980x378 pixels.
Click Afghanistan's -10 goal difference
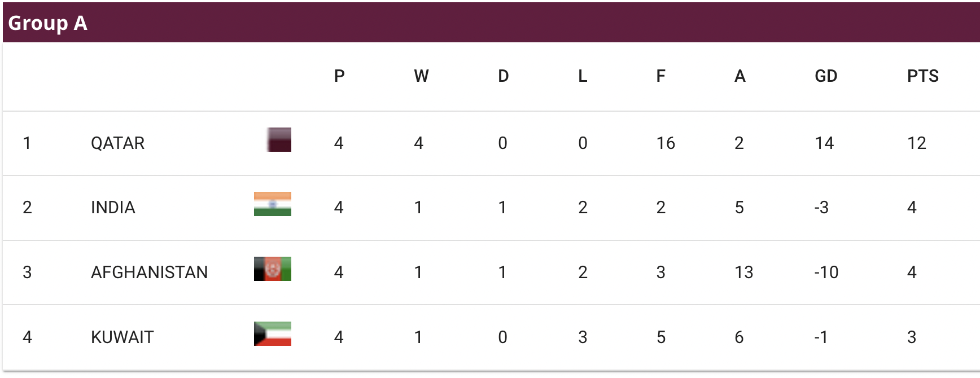click(826, 272)
